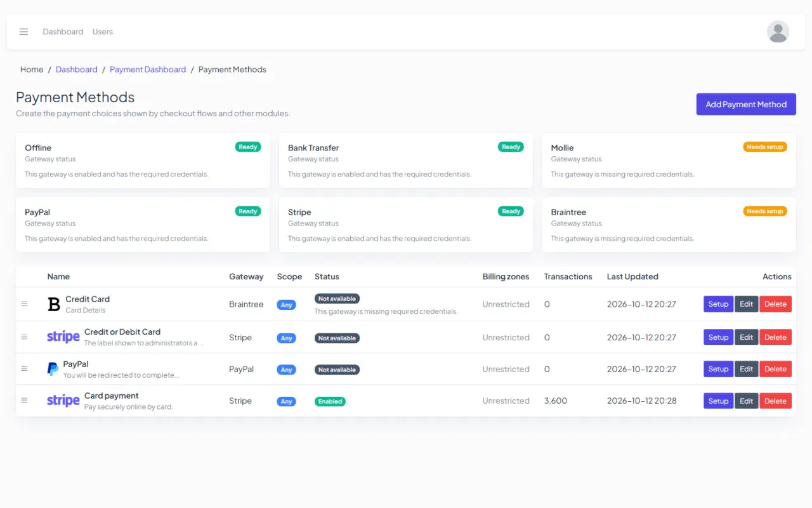Go to the Payment Dashboard breadcrumb link
This screenshot has width=812, height=508.
point(148,69)
